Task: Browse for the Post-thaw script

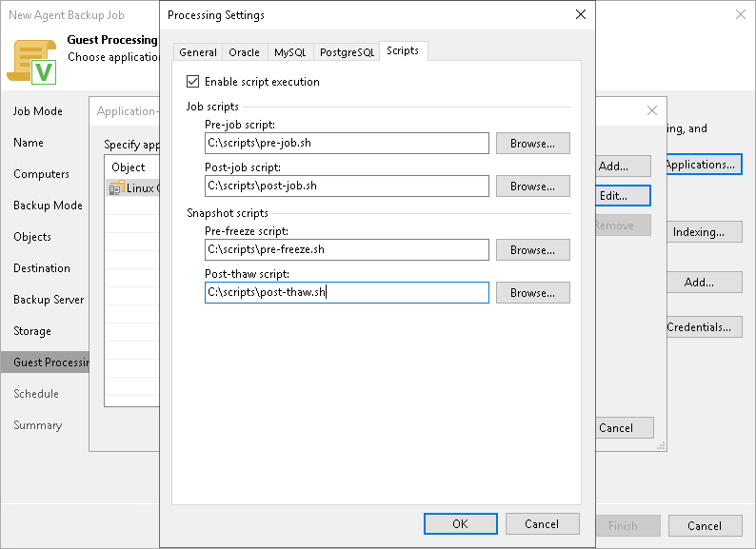Action: tap(533, 292)
